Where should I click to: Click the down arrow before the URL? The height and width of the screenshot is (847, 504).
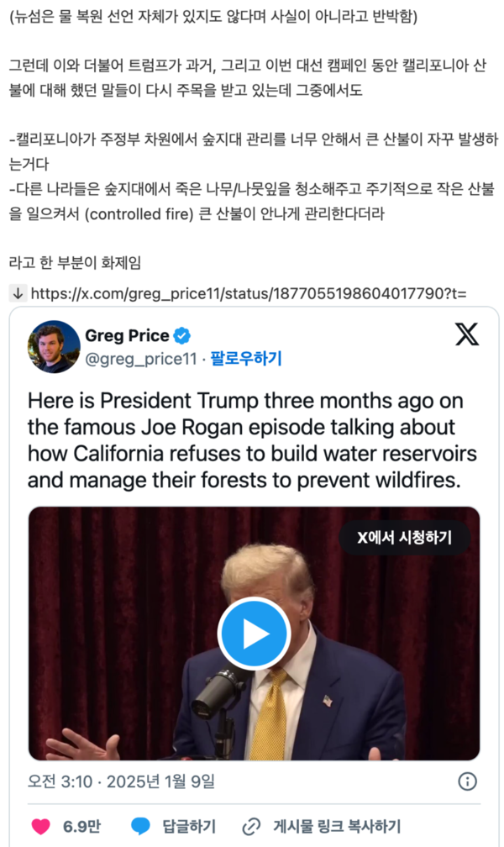(x=17, y=293)
